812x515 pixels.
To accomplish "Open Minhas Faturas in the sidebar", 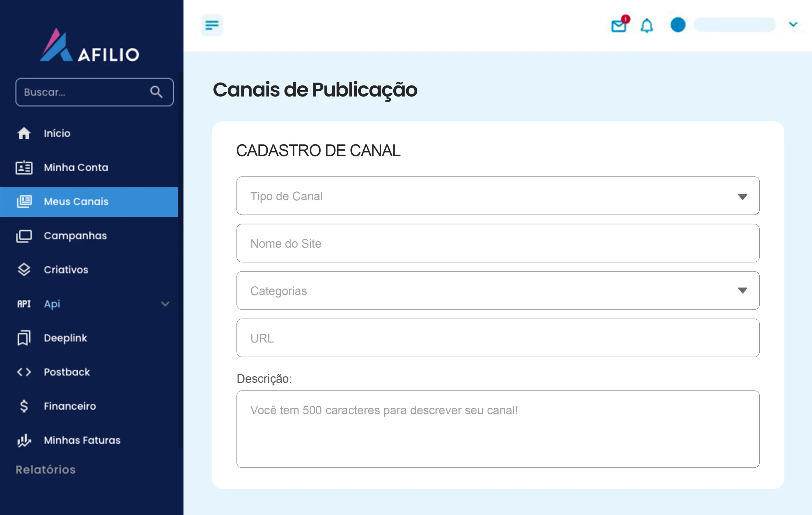I will (82, 440).
